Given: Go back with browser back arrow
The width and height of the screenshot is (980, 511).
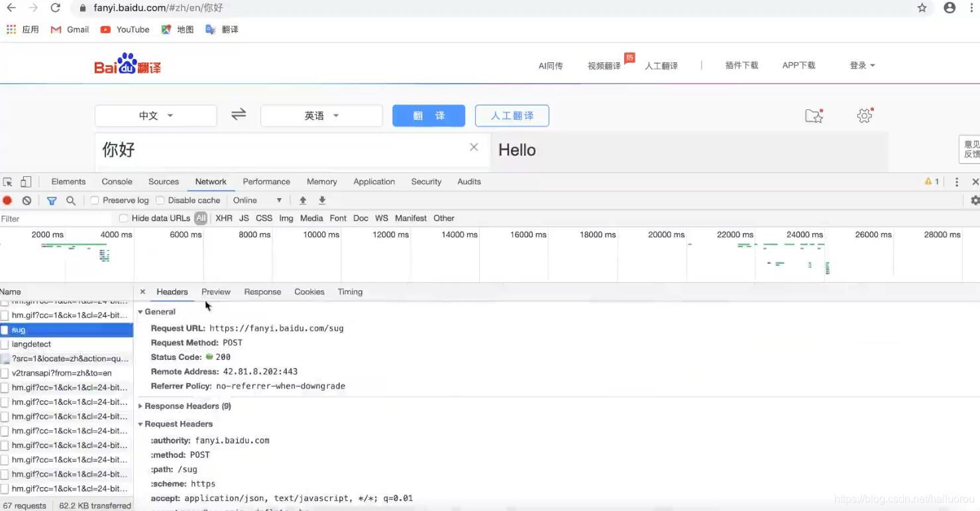Looking at the screenshot, I should (11, 8).
